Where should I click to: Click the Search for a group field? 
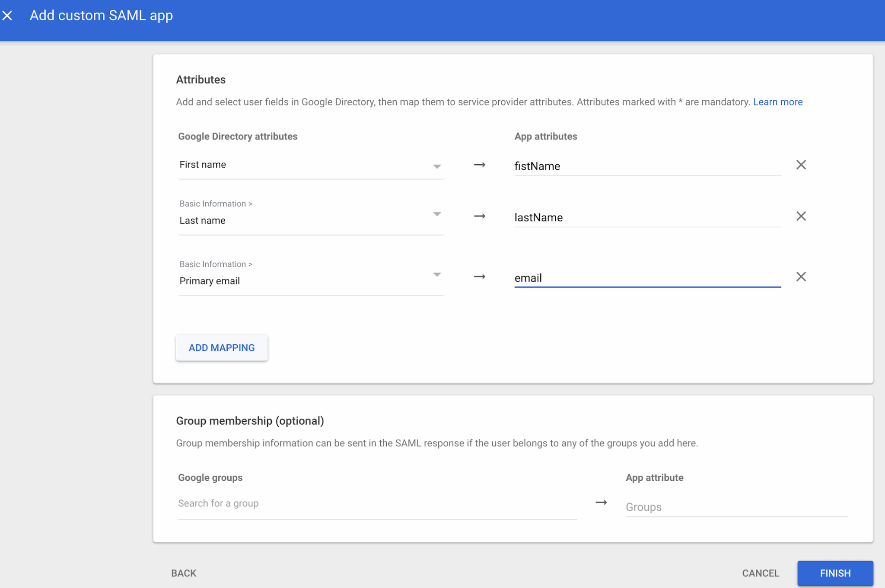[x=376, y=503]
